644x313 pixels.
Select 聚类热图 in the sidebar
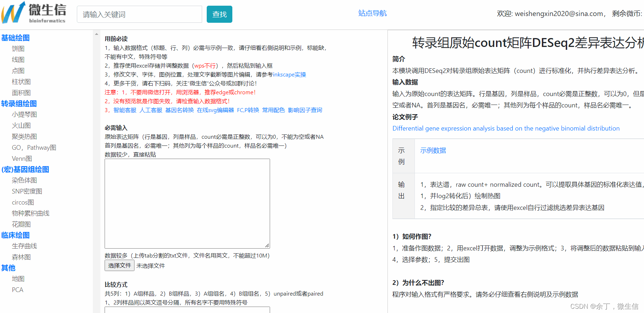(25, 137)
